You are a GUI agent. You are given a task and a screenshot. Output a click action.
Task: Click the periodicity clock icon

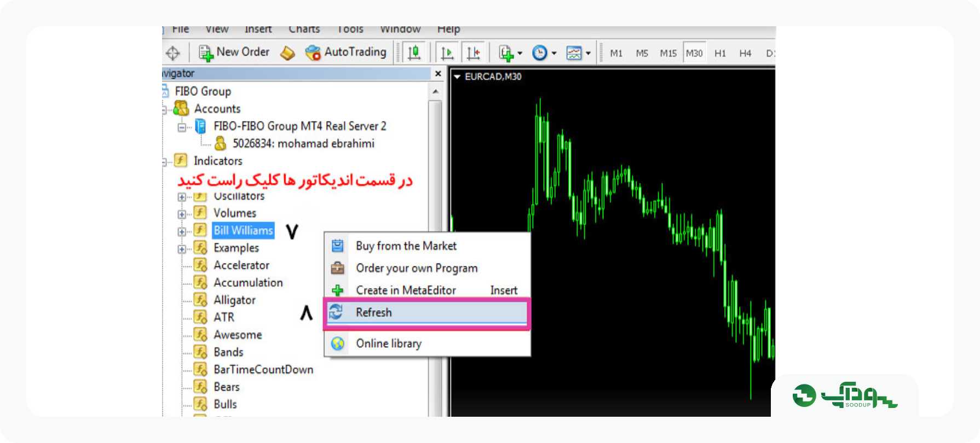point(540,53)
